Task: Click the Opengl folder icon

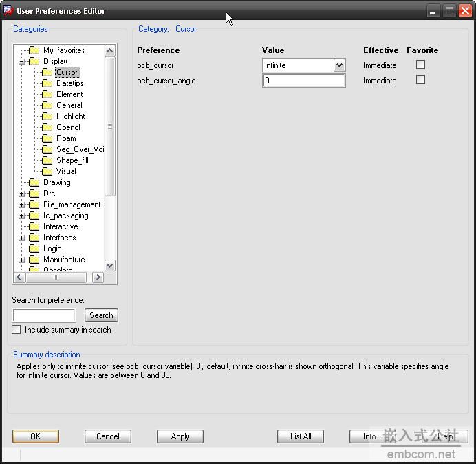Action: point(47,127)
